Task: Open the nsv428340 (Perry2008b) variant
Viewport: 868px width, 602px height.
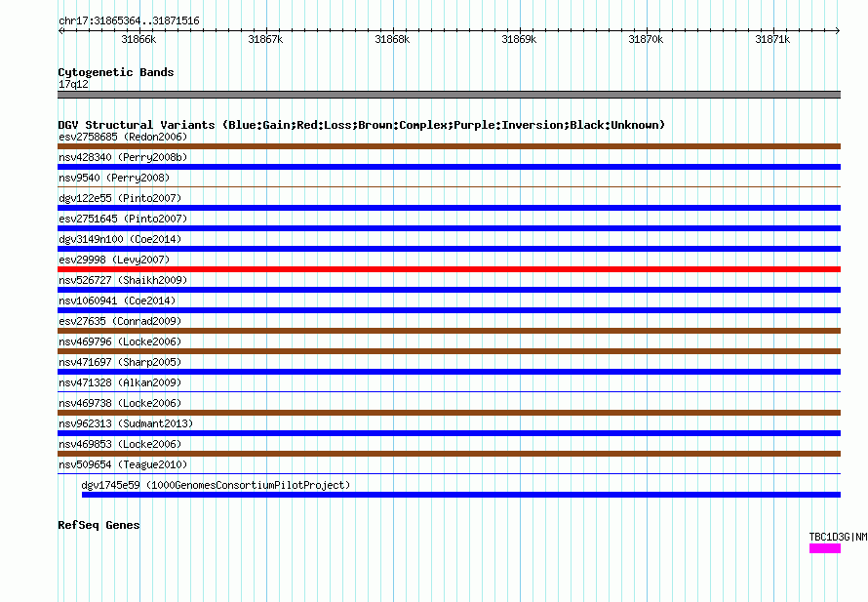Action: [x=123, y=157]
